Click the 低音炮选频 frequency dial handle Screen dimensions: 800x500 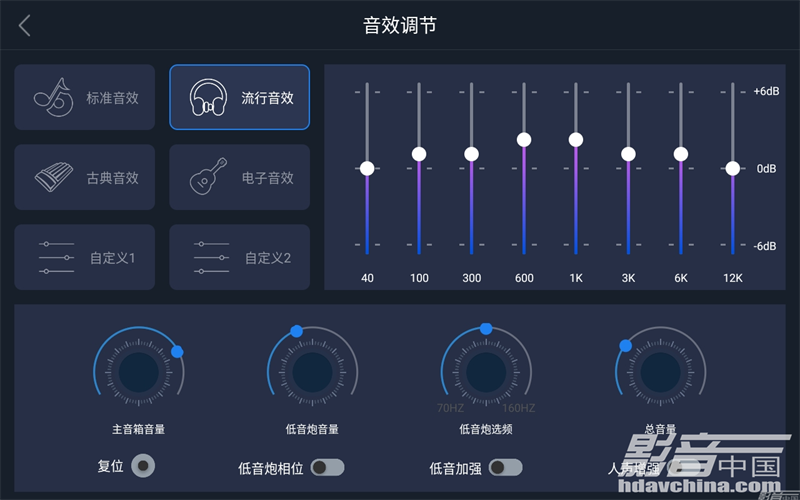(486, 329)
